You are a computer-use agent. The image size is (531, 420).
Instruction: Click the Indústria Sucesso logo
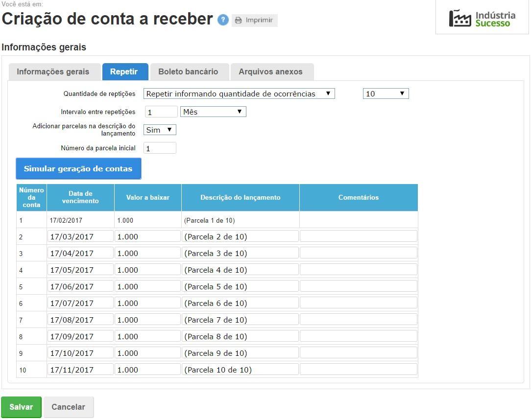click(482, 19)
